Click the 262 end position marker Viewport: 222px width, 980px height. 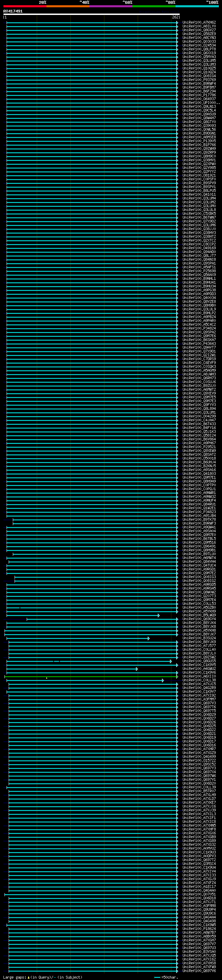click(x=175, y=17)
